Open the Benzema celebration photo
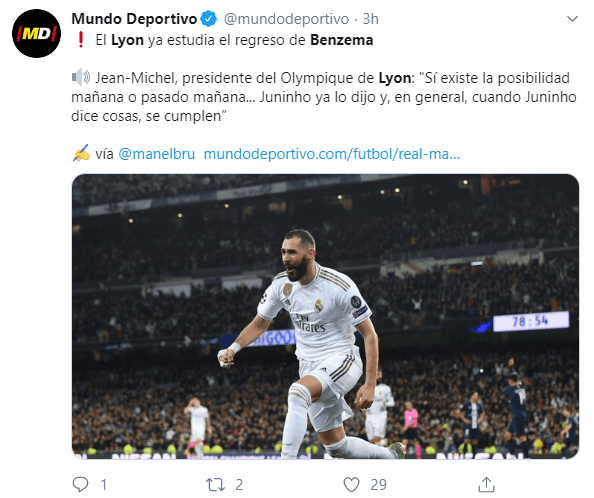Viewport: 594px width, 498px height. tap(325, 317)
